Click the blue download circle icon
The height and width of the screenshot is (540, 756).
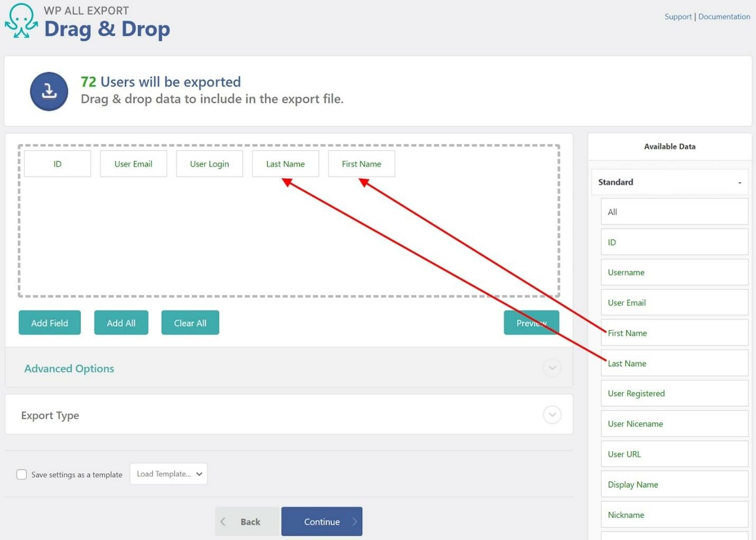pos(49,91)
